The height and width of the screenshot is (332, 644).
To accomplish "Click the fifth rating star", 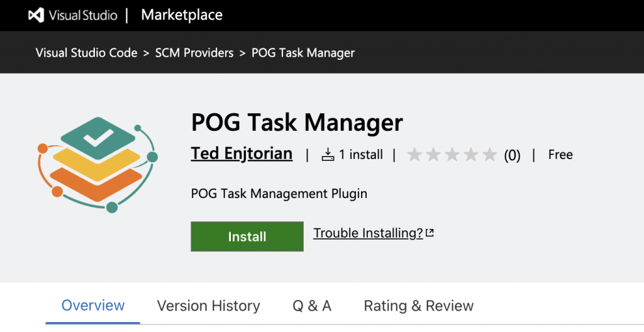I will click(489, 155).
